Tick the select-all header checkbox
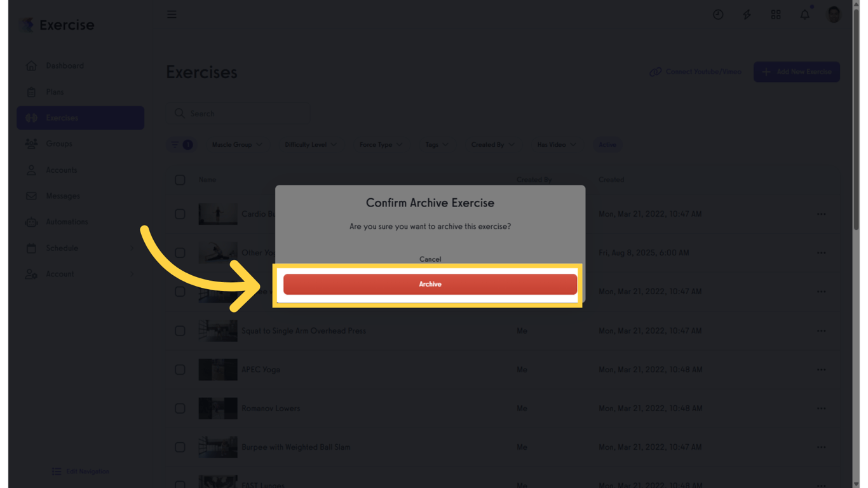This screenshot has height=488, width=868. (180, 180)
